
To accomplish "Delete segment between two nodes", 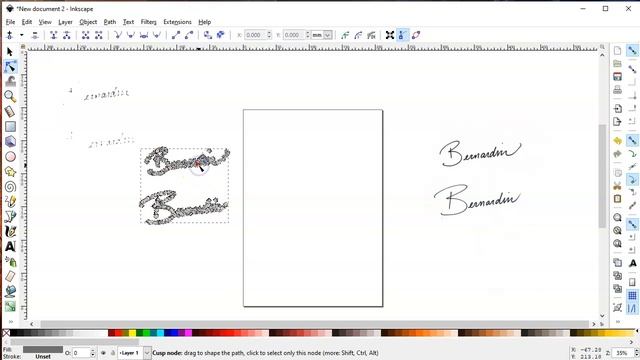I will click(98, 35).
